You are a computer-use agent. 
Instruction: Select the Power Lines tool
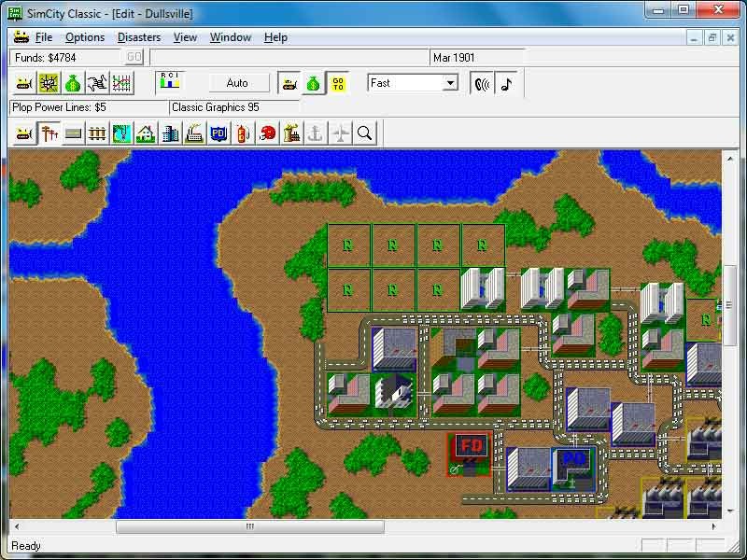coord(49,133)
